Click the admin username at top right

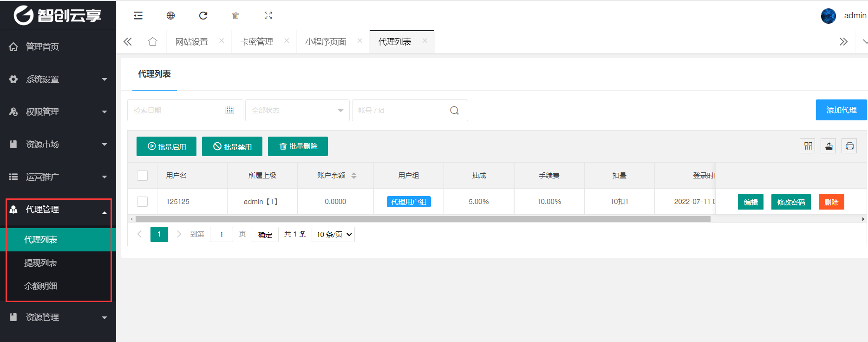(855, 16)
